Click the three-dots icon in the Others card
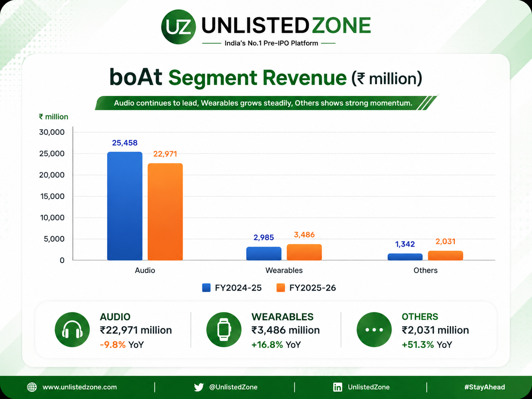The width and height of the screenshot is (532, 399). tap(374, 330)
